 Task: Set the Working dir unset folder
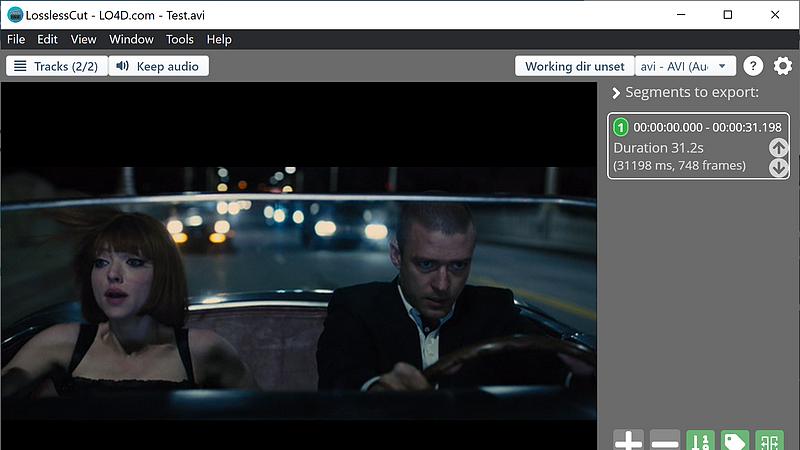tap(574, 66)
